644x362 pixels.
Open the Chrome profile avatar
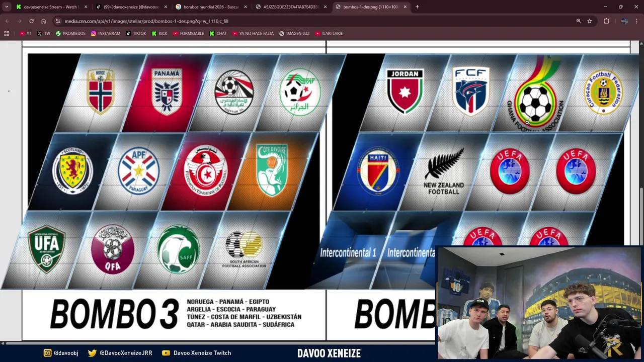[x=624, y=21]
